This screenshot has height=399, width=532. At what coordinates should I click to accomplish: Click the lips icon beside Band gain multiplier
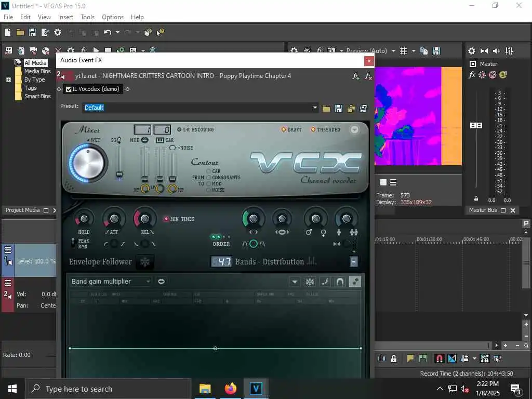click(161, 281)
